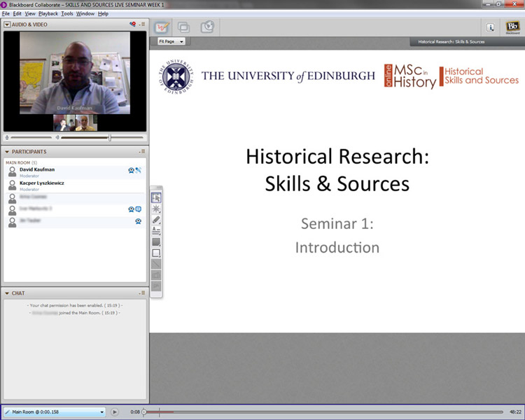Switch to Whiteboard mode

[162, 27]
